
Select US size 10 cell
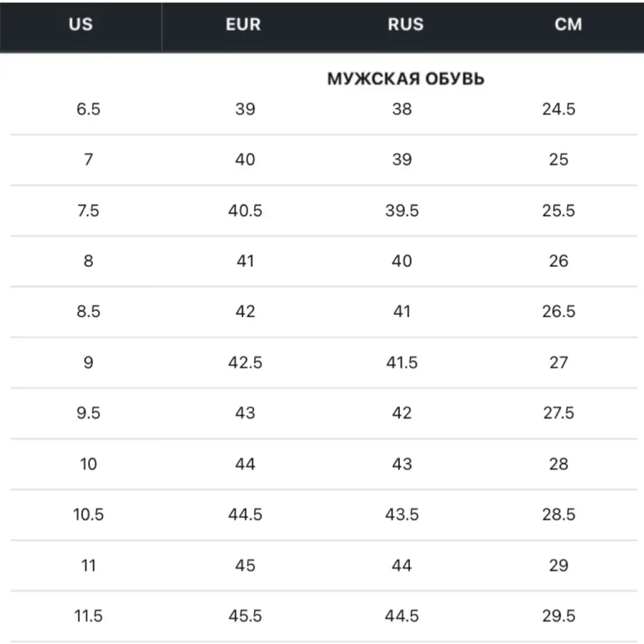tap(88, 464)
